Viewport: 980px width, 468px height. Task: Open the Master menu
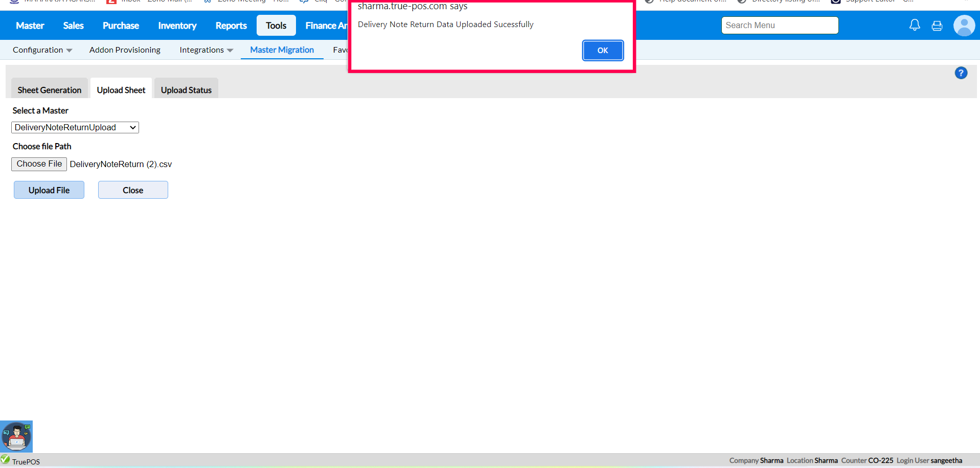pyautogui.click(x=30, y=26)
